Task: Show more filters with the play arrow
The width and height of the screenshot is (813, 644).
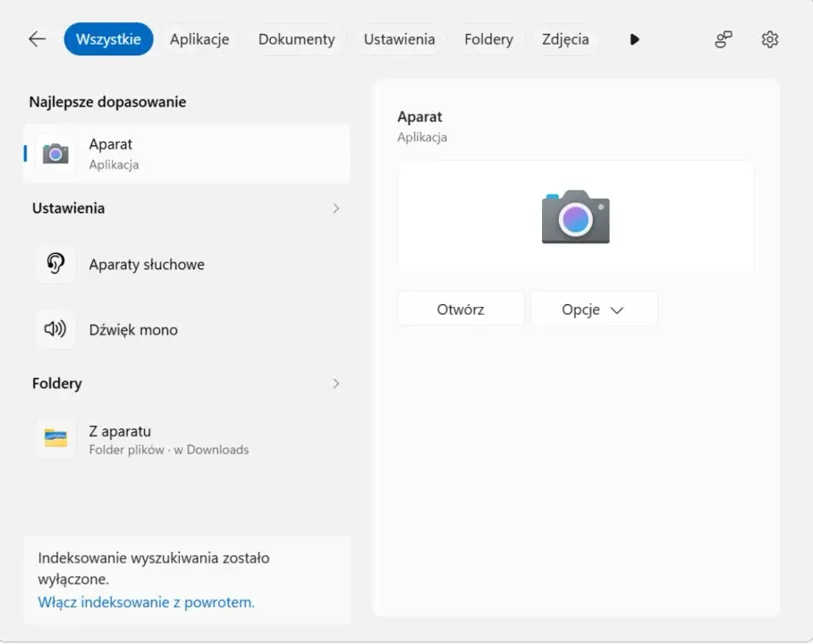Action: pyautogui.click(x=634, y=39)
